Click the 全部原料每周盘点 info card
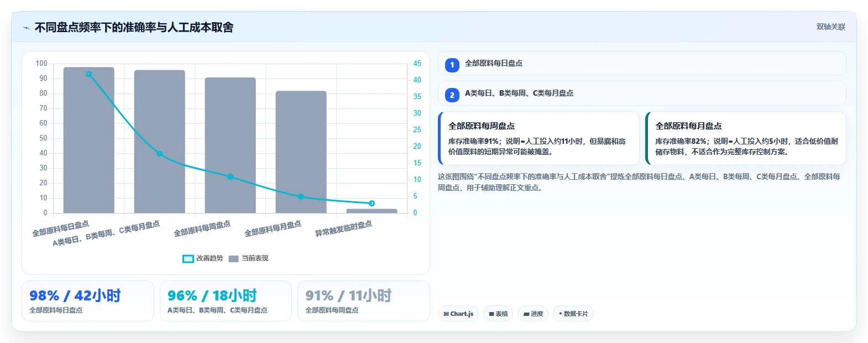Screen dimensions: 868x343 (538, 138)
